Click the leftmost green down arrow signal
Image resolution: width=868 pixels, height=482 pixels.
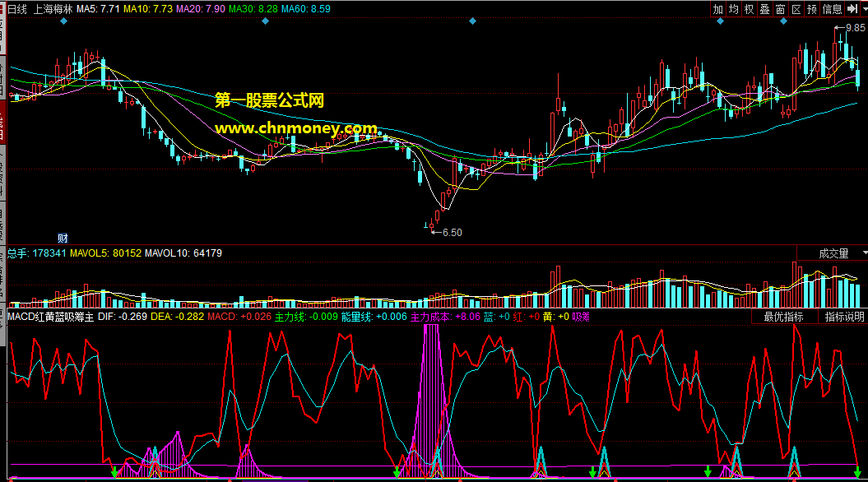tap(114, 472)
